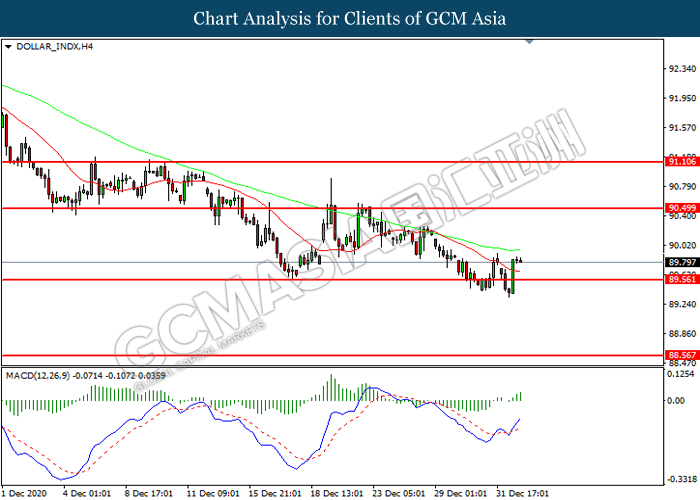Click the 18 Dec 13:01 time label

pos(337,493)
